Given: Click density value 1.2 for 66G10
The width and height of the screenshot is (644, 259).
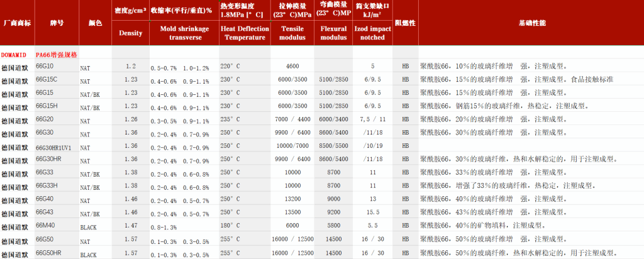Looking at the screenshot, I should tap(131, 66).
